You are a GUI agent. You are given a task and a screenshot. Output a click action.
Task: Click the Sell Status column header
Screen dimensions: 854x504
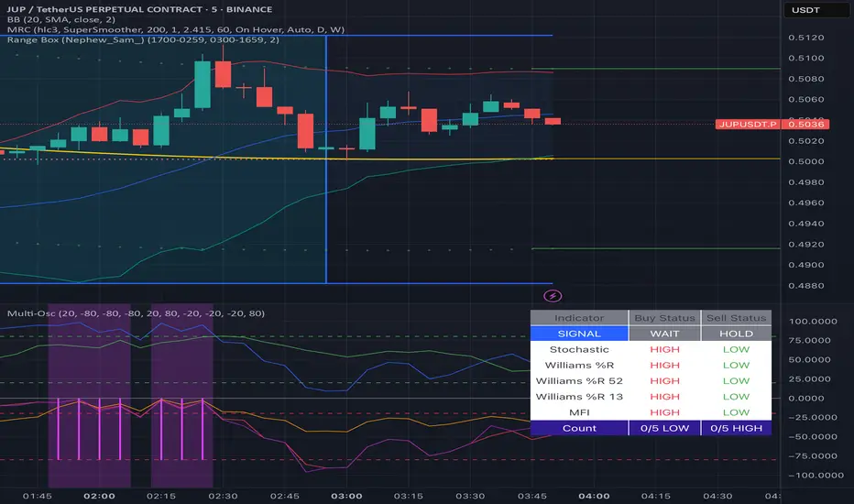click(736, 318)
